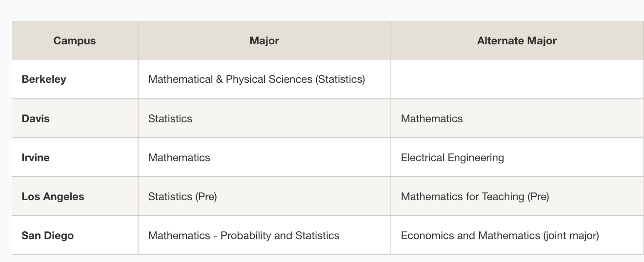Click Mathematics - Probability and Statistics cell

243,235
